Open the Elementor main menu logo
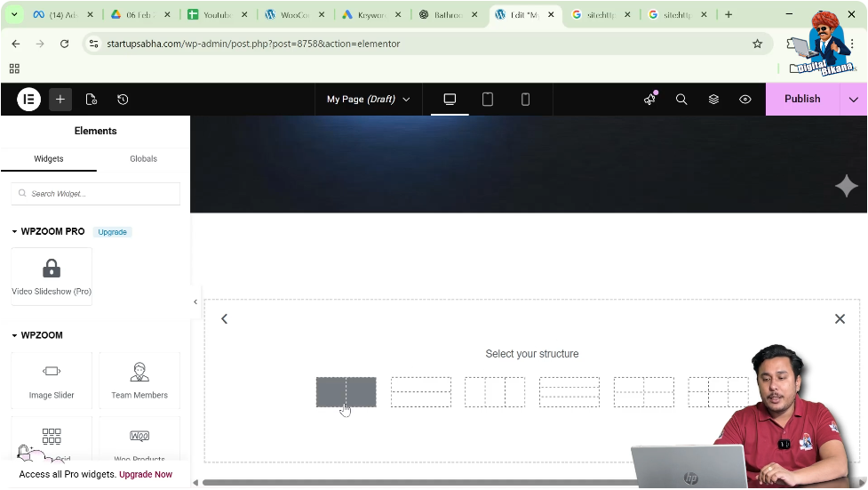The image size is (868, 490). coord(28,100)
